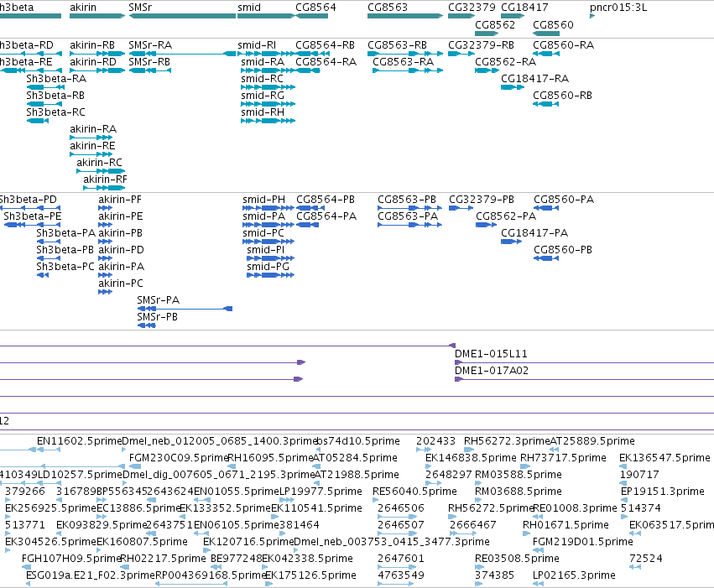The image size is (714, 588).
Task: Select protein smid-PG label
Action: (268, 267)
